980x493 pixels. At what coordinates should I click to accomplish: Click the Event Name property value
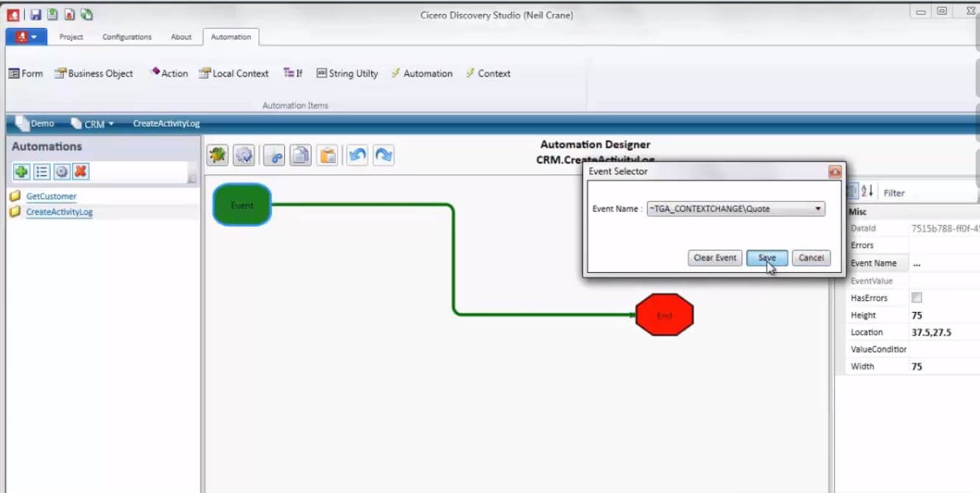pos(945,263)
